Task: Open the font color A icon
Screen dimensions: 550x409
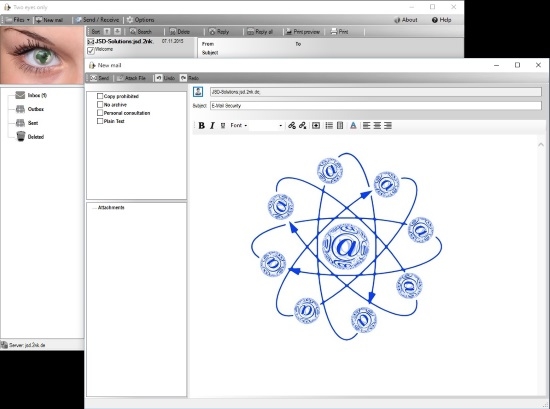Action: point(353,126)
